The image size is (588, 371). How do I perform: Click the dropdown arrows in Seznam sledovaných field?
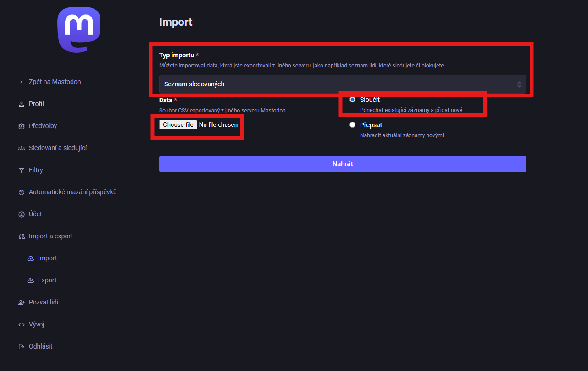519,84
